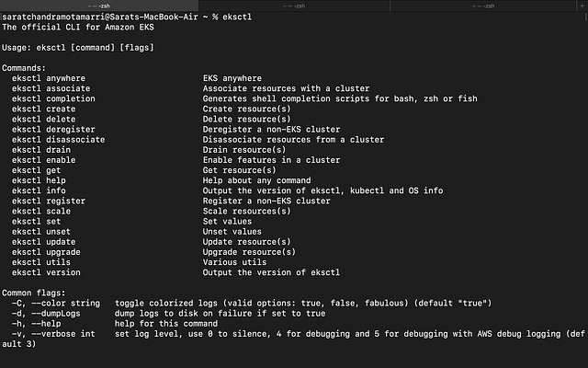Switch to the second zsh tab
The height and width of the screenshot is (368, 588).
(294, 6)
